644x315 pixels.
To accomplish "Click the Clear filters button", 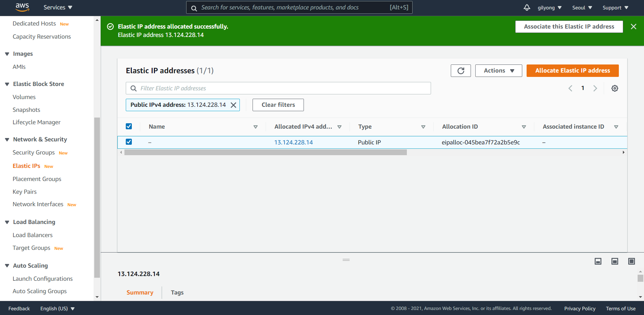I will (278, 105).
